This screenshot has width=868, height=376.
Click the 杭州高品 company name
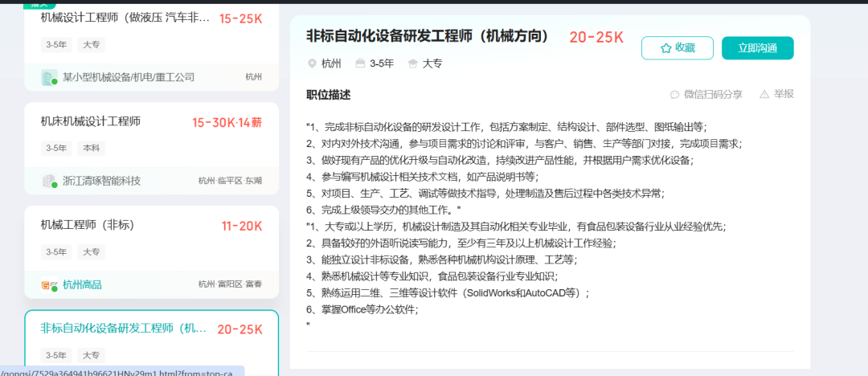(x=82, y=284)
